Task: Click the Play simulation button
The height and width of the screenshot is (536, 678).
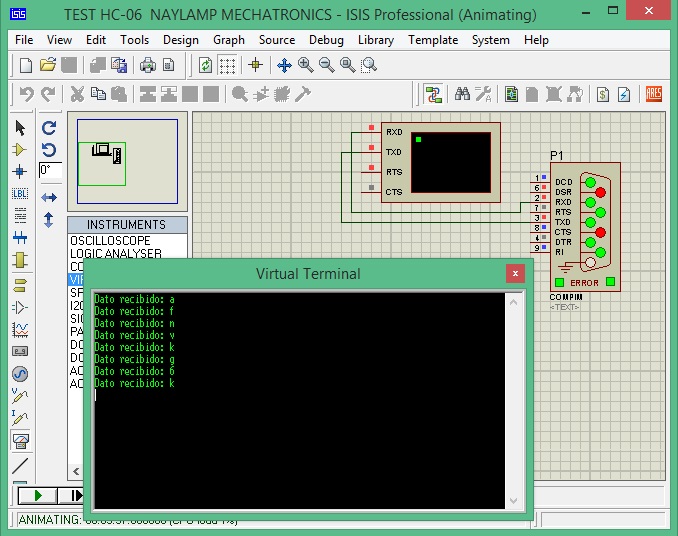Action: click(x=38, y=495)
